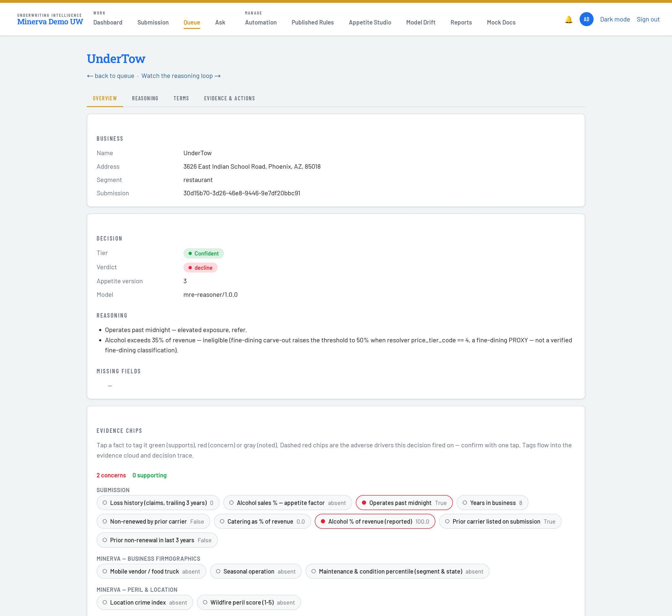The height and width of the screenshot is (616, 672).
Task: Open Published Rules page
Action: 312,22
